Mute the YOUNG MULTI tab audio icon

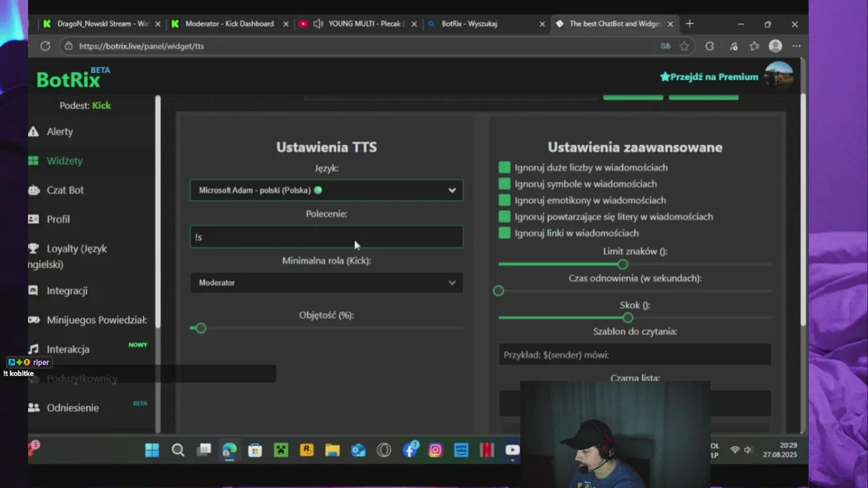tap(318, 24)
